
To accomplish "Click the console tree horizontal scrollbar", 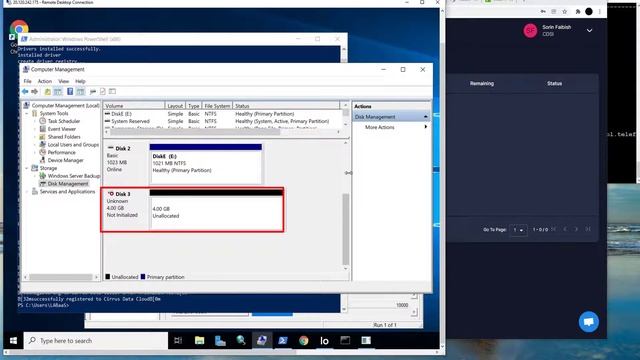I will click(61, 277).
